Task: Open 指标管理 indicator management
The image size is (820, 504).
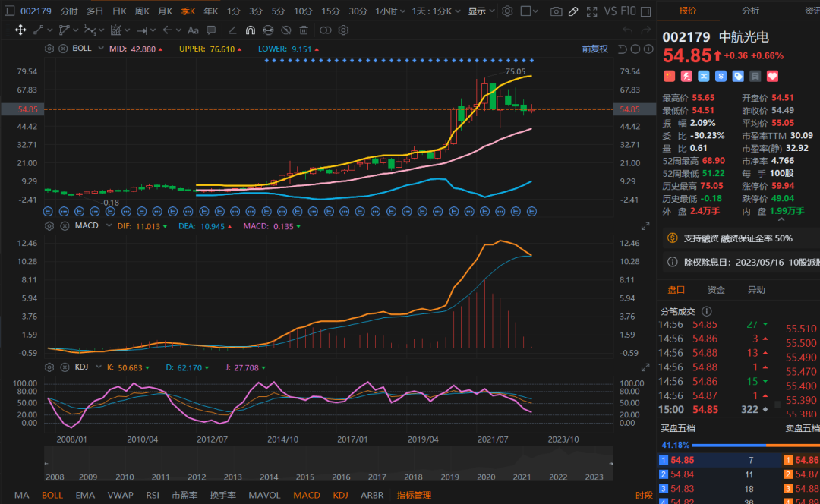Action: click(414, 495)
